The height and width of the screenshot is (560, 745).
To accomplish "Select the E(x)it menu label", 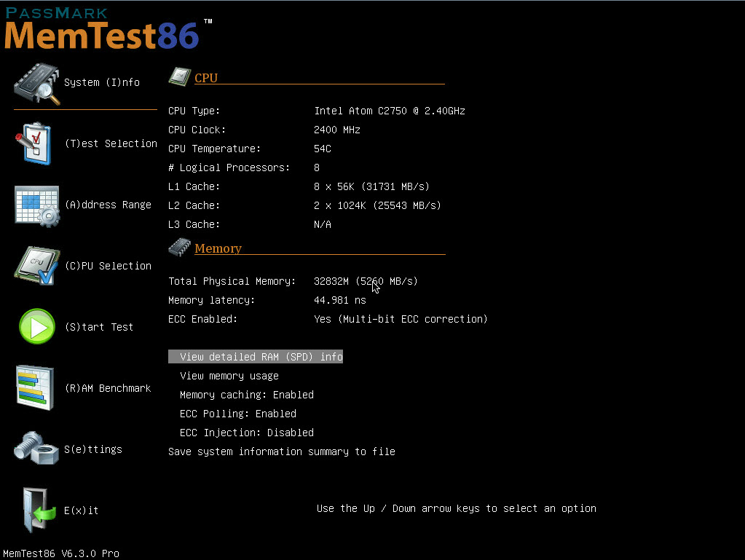I will [x=82, y=510].
